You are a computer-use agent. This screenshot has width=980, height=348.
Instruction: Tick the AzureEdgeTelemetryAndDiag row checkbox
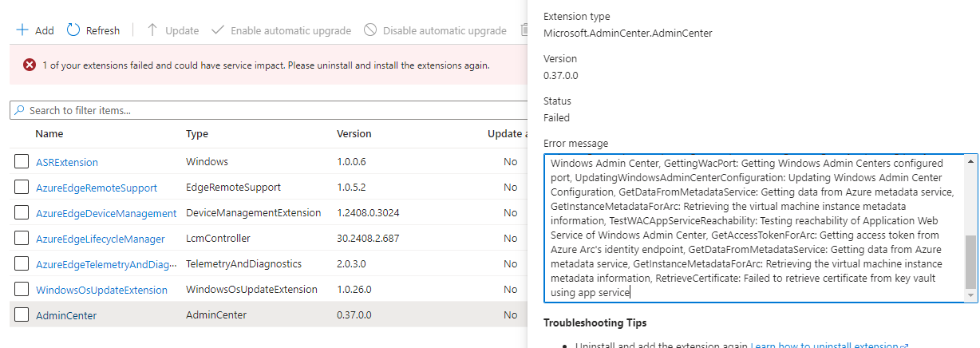coord(22,264)
